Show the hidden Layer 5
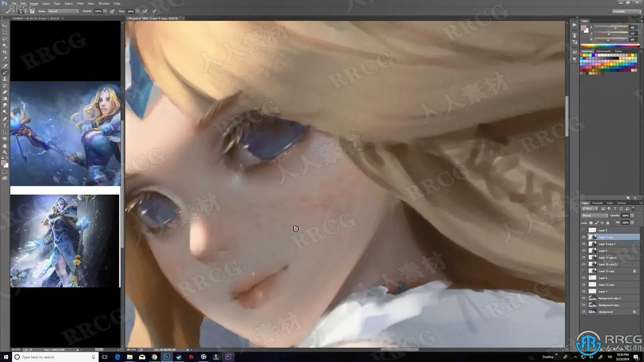 [x=584, y=230]
